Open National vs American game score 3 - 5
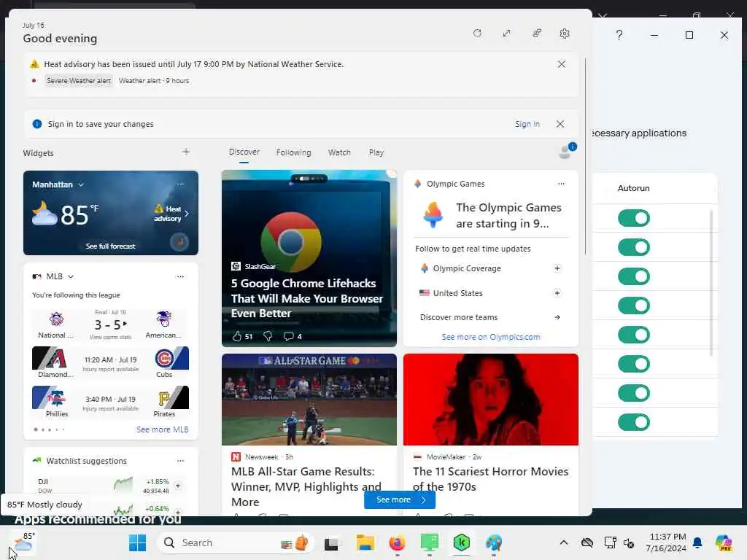The height and width of the screenshot is (560, 747). [x=111, y=324]
